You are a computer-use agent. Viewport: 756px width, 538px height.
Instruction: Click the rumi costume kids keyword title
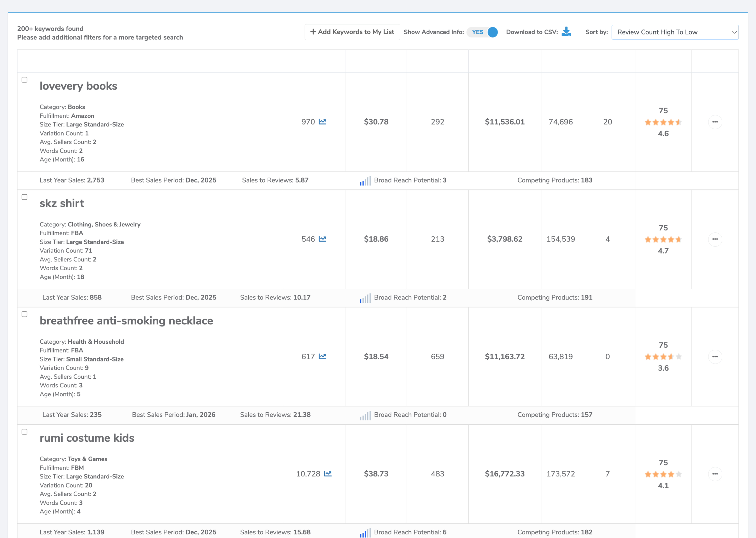[87, 438]
